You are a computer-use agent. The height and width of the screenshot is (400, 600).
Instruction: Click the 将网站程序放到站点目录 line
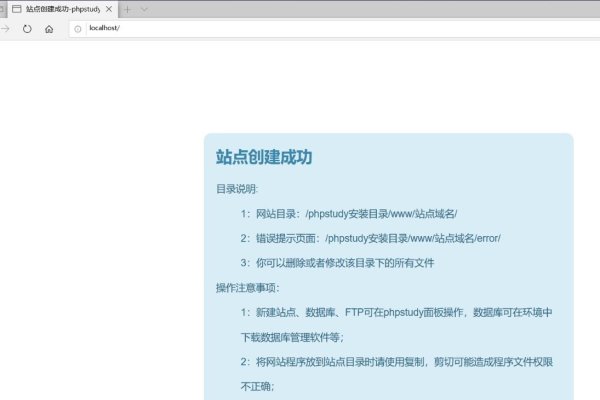[397, 362]
